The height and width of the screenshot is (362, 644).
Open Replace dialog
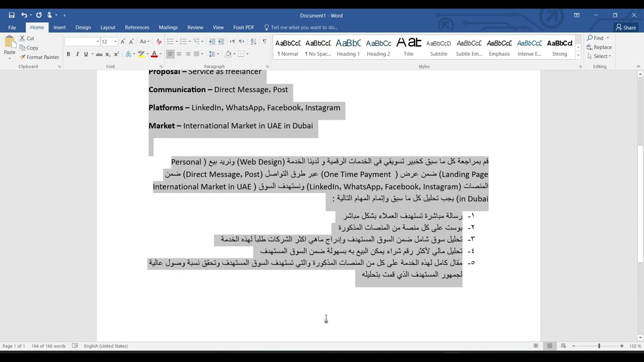599,47
